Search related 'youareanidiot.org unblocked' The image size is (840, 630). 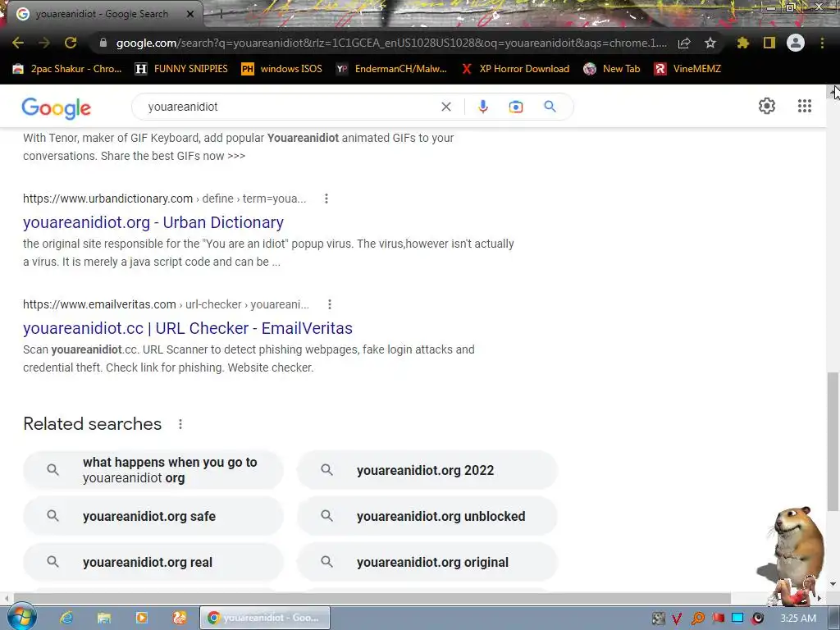pos(427,516)
